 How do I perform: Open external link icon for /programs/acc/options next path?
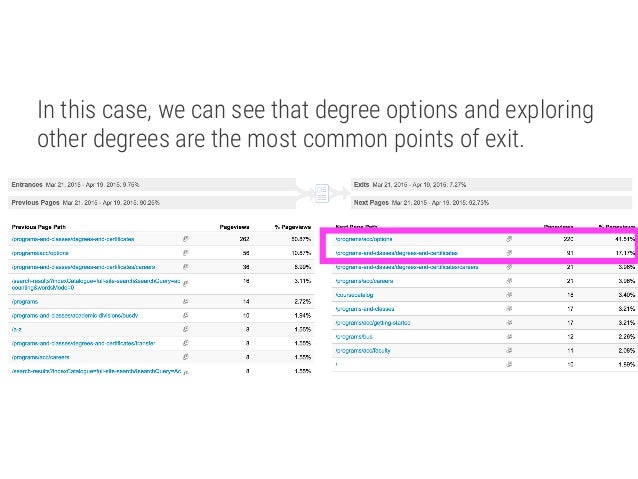(x=509, y=239)
